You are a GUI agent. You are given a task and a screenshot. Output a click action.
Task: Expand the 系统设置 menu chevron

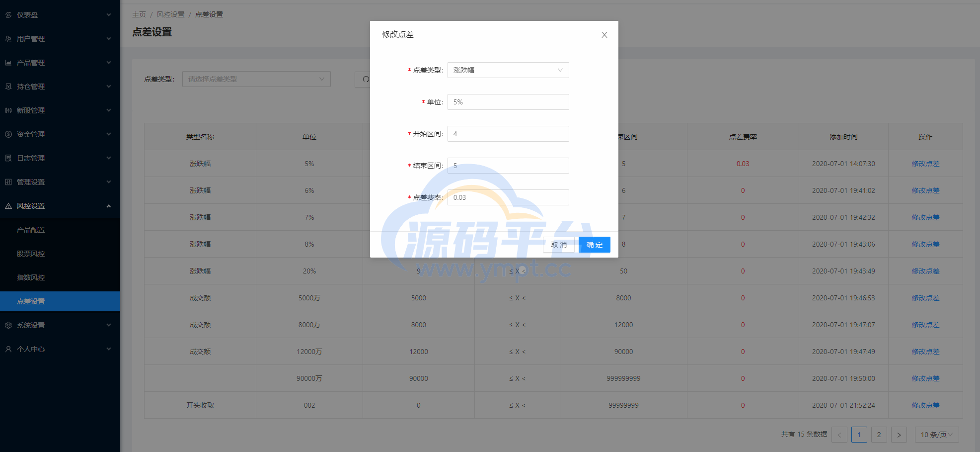(109, 325)
